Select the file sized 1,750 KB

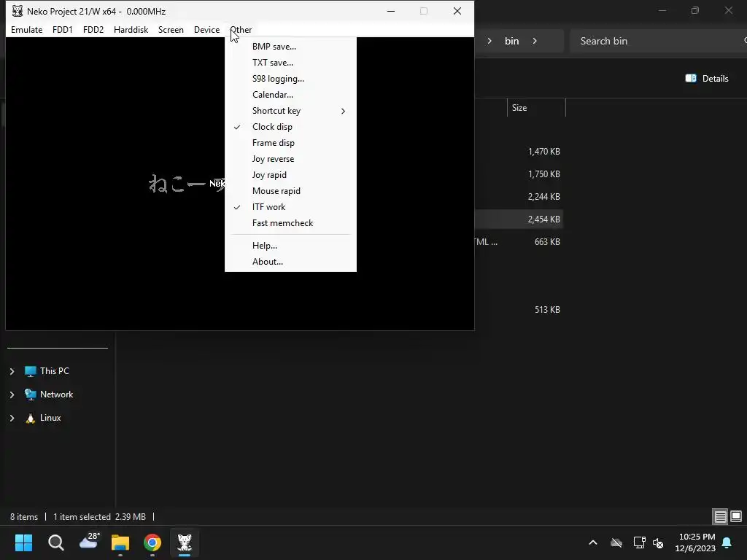[543, 174]
